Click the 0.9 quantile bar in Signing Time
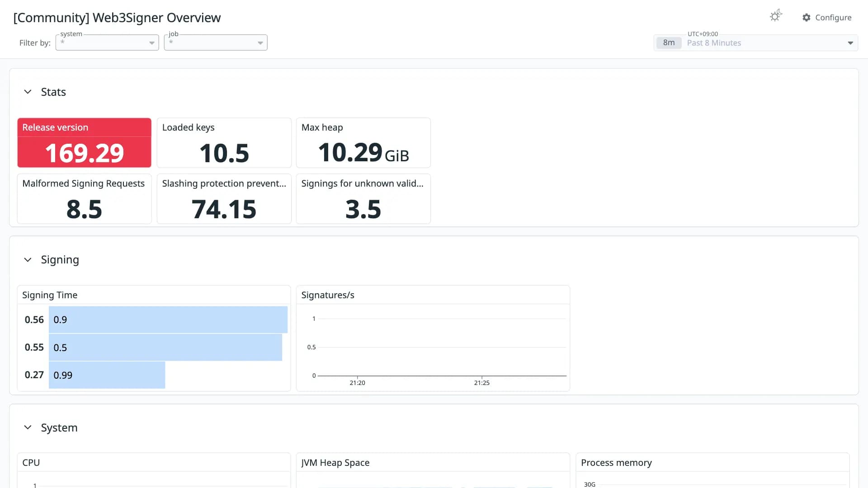Viewport: 868px width, 488px height. (168, 319)
